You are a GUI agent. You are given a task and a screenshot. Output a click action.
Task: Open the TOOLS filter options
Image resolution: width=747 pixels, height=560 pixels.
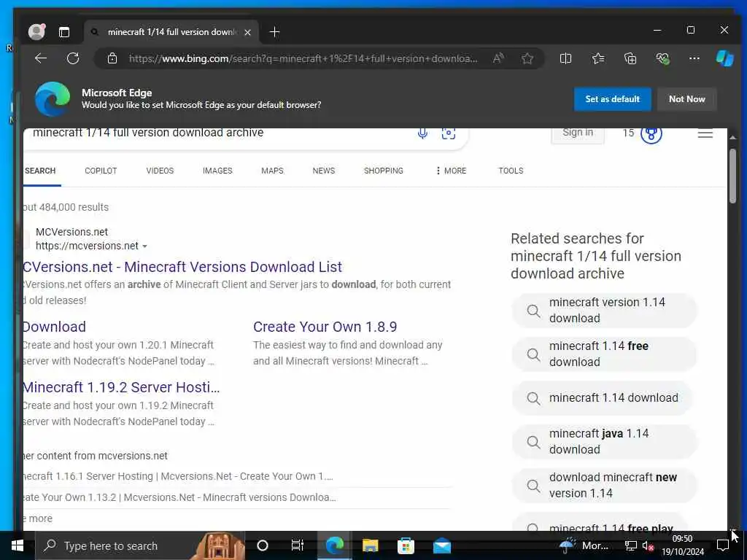(511, 171)
